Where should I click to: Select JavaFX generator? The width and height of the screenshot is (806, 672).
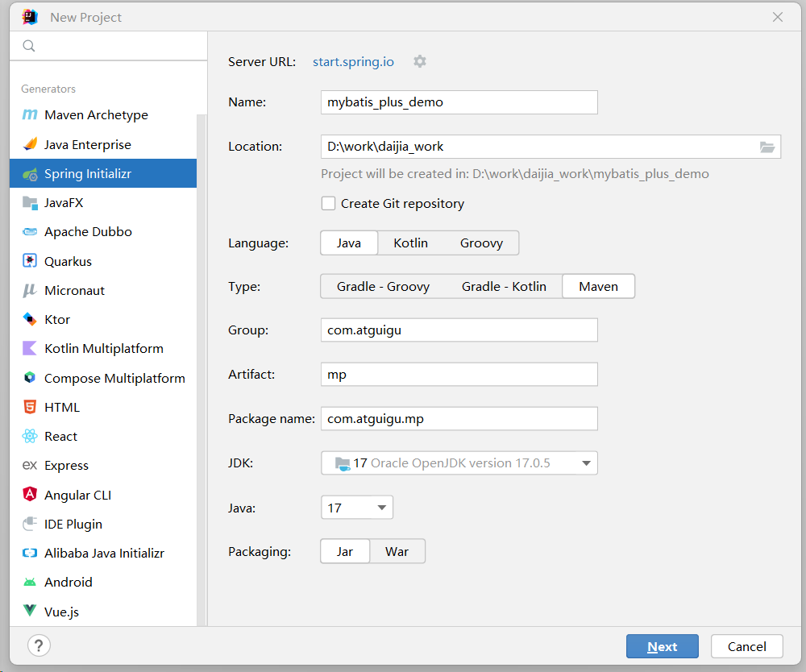[103, 203]
